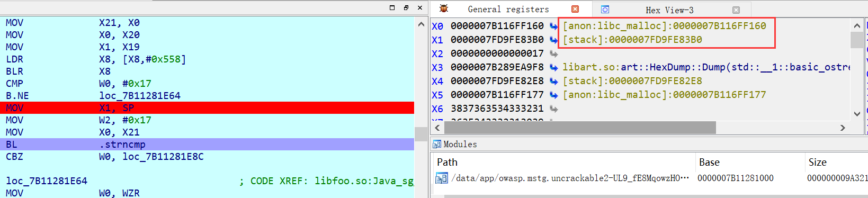Jump to X1 address via arrow icon

point(553,40)
